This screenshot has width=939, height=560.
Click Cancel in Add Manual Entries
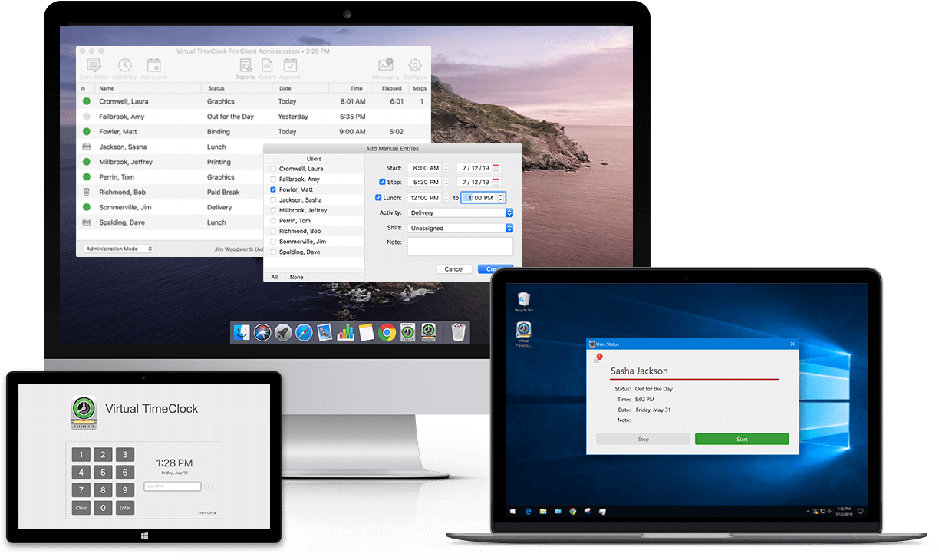pos(454,269)
